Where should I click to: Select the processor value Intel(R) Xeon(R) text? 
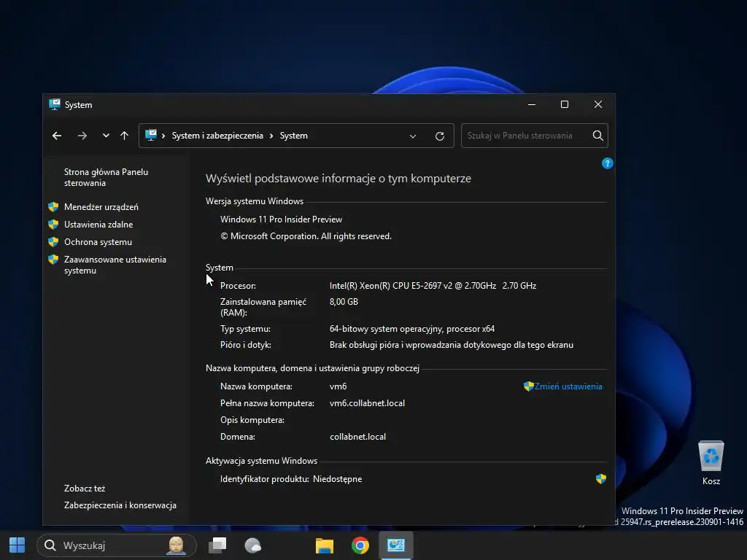[x=433, y=286]
